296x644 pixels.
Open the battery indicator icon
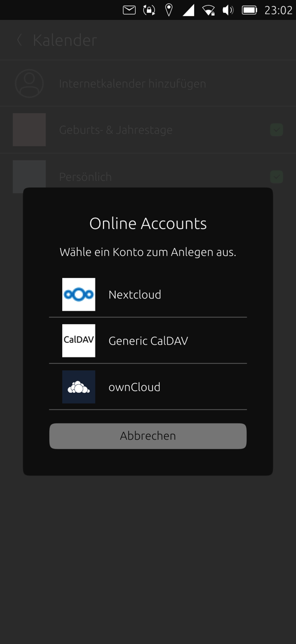click(x=249, y=10)
